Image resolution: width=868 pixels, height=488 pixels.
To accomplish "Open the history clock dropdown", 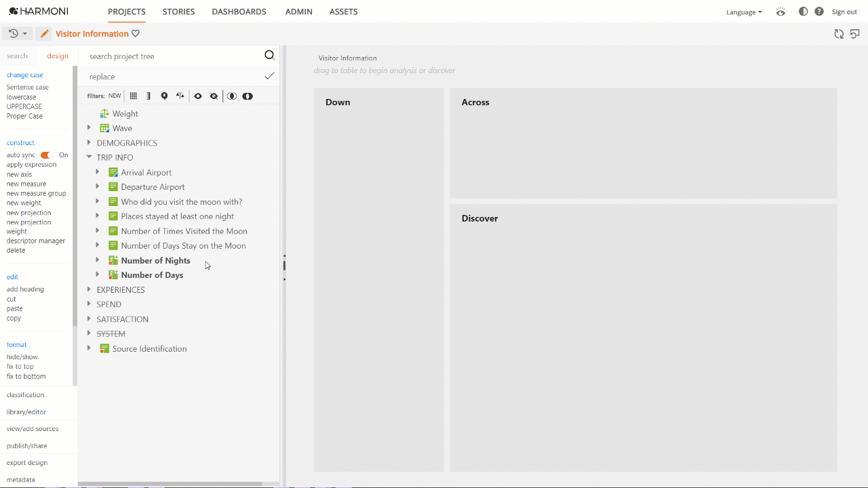I will (x=18, y=33).
